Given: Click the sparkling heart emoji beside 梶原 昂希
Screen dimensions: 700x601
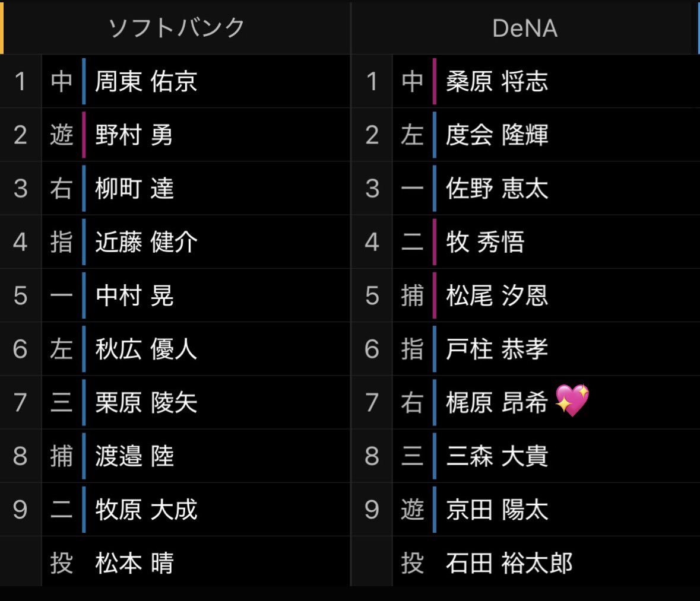Looking at the screenshot, I should 572,400.
